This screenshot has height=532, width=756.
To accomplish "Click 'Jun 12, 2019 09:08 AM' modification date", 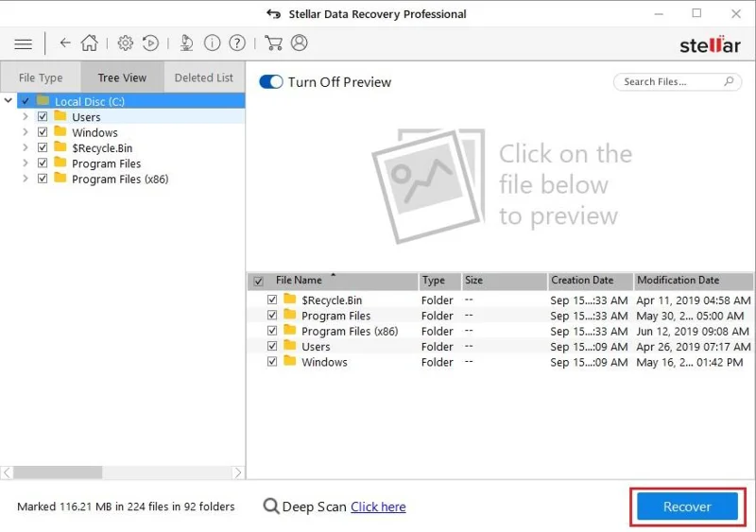I will pyautogui.click(x=693, y=331).
